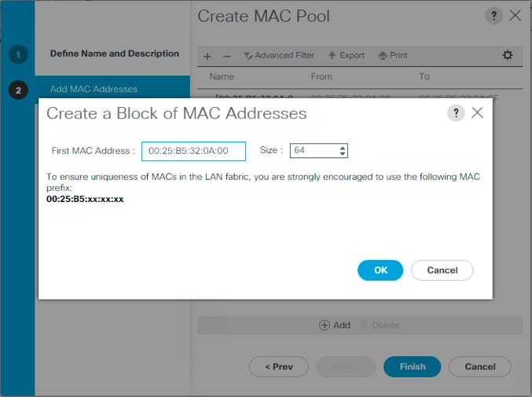The height and width of the screenshot is (397, 532).
Task: Open the table settings gear icon
Action: (x=508, y=55)
